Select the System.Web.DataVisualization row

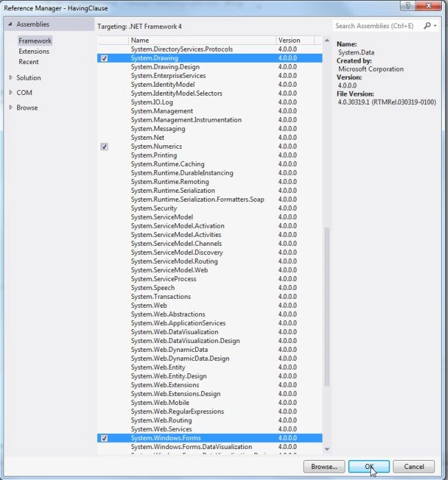[210, 332]
